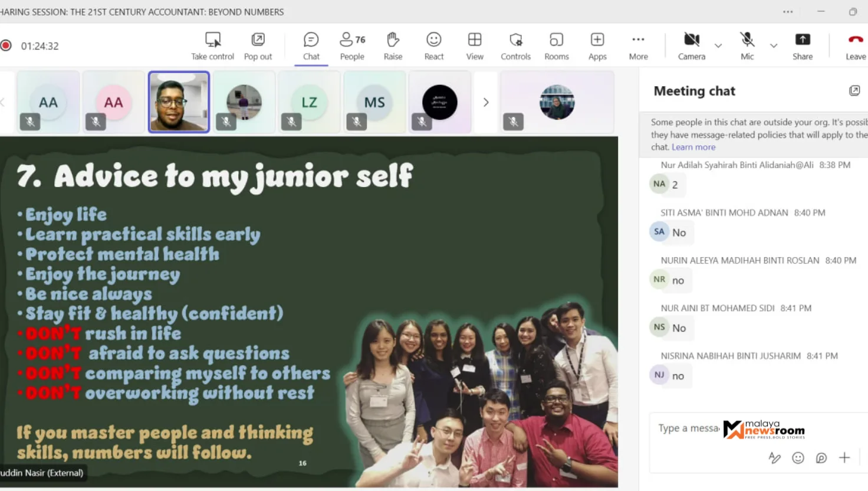The image size is (868, 491).
Task: Open message Format options pen icon
Action: pyautogui.click(x=775, y=457)
